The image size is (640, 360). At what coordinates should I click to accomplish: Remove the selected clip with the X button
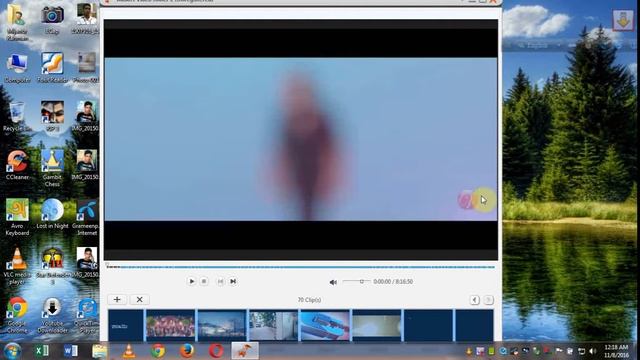point(140,300)
